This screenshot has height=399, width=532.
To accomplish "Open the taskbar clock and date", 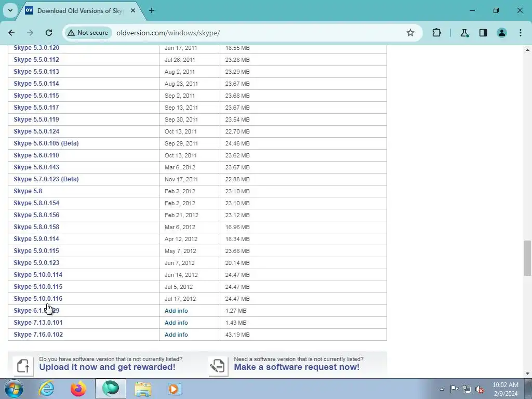I will point(505,389).
